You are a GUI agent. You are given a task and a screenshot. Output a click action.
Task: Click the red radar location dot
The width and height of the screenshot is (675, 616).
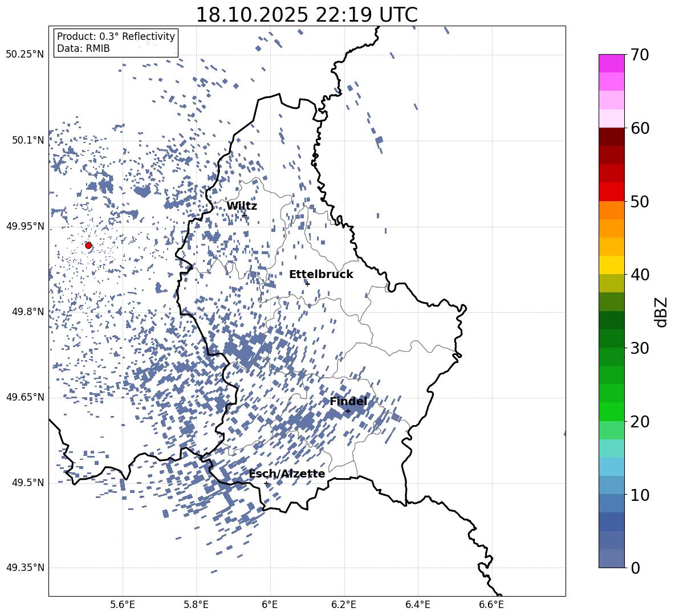coord(88,246)
